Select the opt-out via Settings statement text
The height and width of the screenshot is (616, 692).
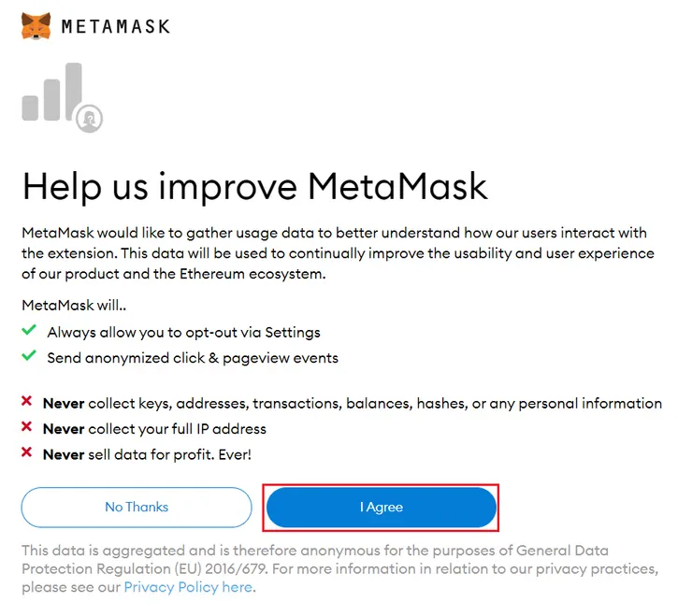183,332
